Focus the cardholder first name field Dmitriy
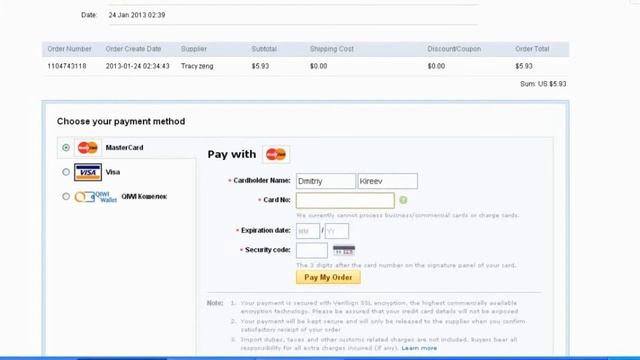This screenshot has width=640, height=360. click(326, 181)
